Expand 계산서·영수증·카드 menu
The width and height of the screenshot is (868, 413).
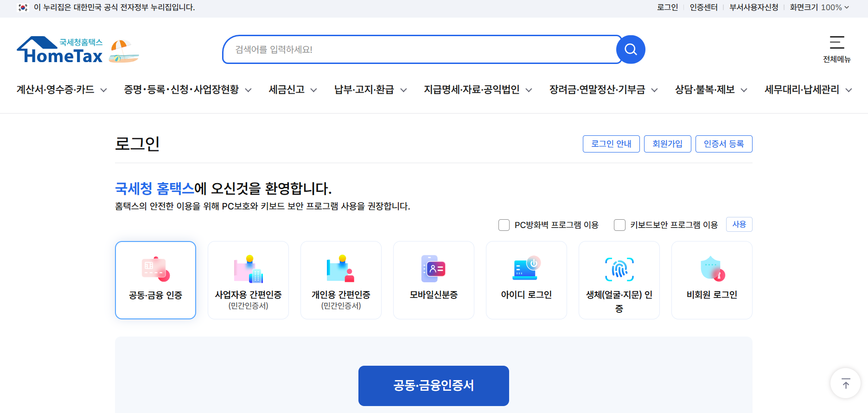click(62, 89)
